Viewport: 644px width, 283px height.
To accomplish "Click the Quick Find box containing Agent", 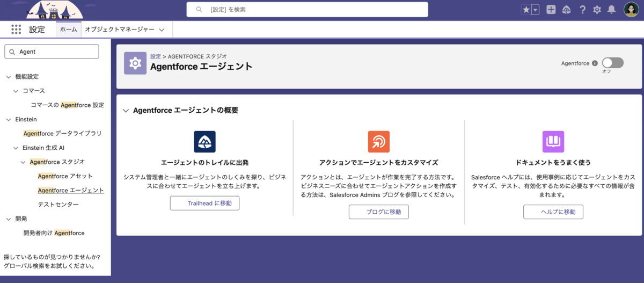I will pos(52,52).
